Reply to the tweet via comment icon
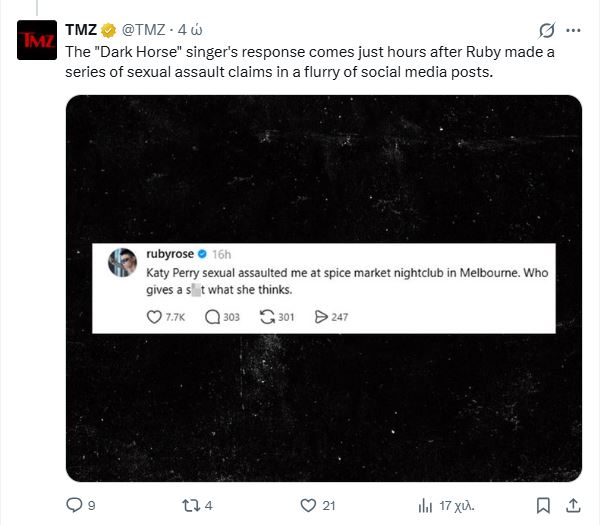 (74, 504)
